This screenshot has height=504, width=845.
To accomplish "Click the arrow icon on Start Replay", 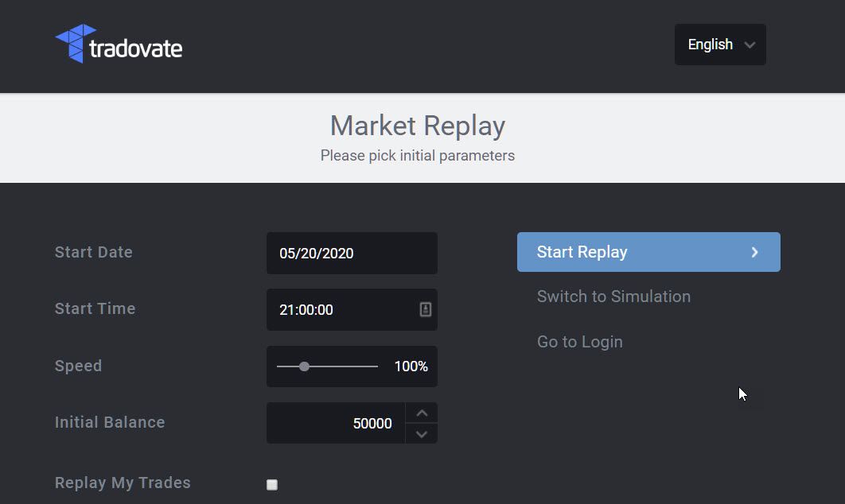I will pyautogui.click(x=754, y=252).
